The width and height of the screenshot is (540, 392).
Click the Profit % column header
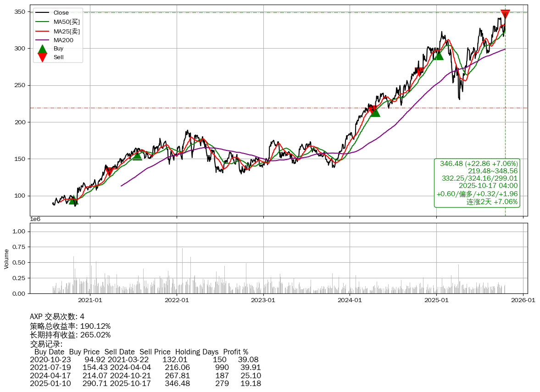point(235,352)
